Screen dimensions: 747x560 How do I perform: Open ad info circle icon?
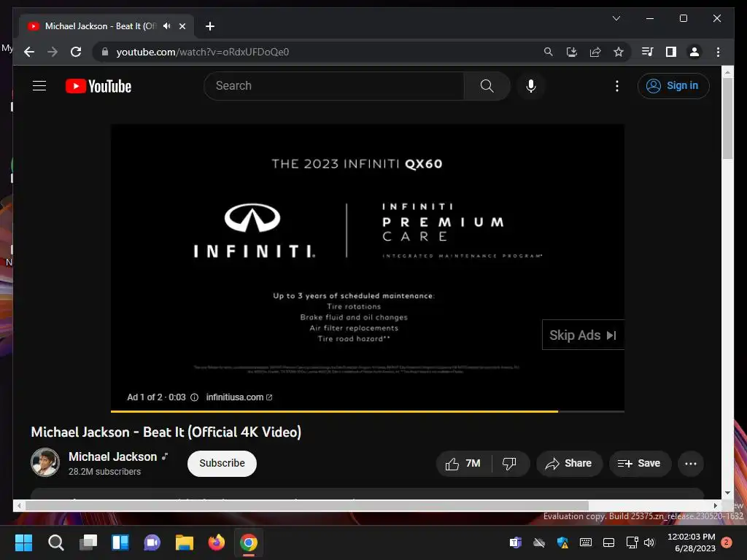194,397
